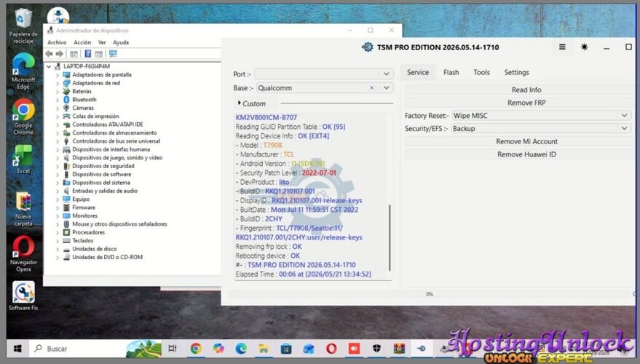Select Baterías in Device Manager tree
The height and width of the screenshot is (364, 640).
(82, 92)
